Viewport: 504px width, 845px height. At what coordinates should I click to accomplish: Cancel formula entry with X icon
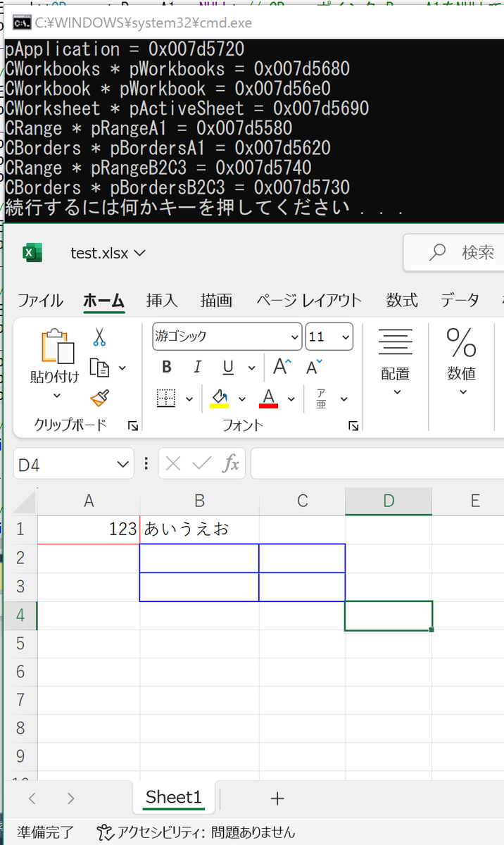[173, 463]
